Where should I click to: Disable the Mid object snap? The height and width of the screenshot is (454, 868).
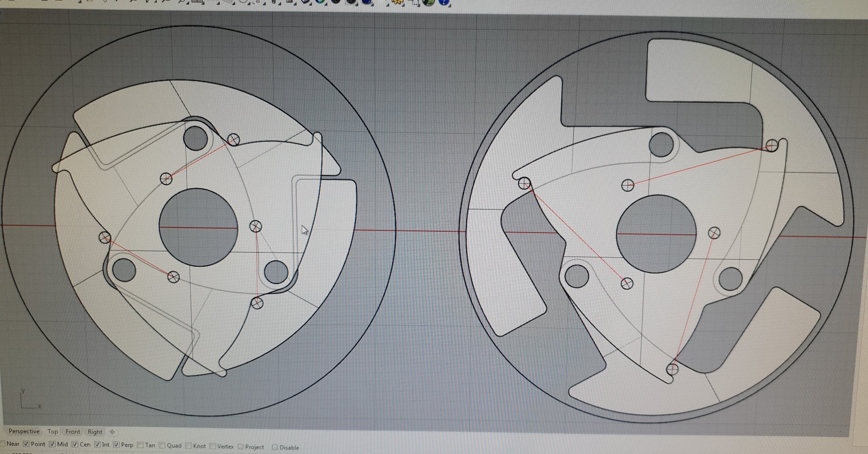pos(52,444)
